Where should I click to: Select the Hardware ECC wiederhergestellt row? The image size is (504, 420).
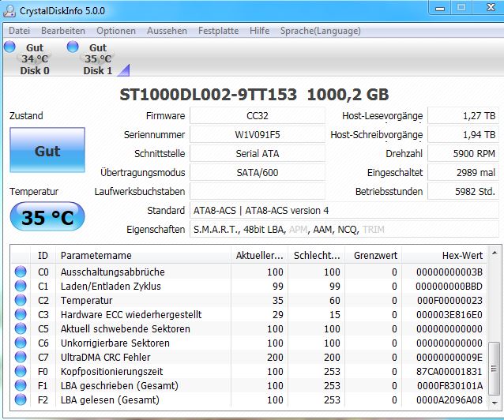249,314
